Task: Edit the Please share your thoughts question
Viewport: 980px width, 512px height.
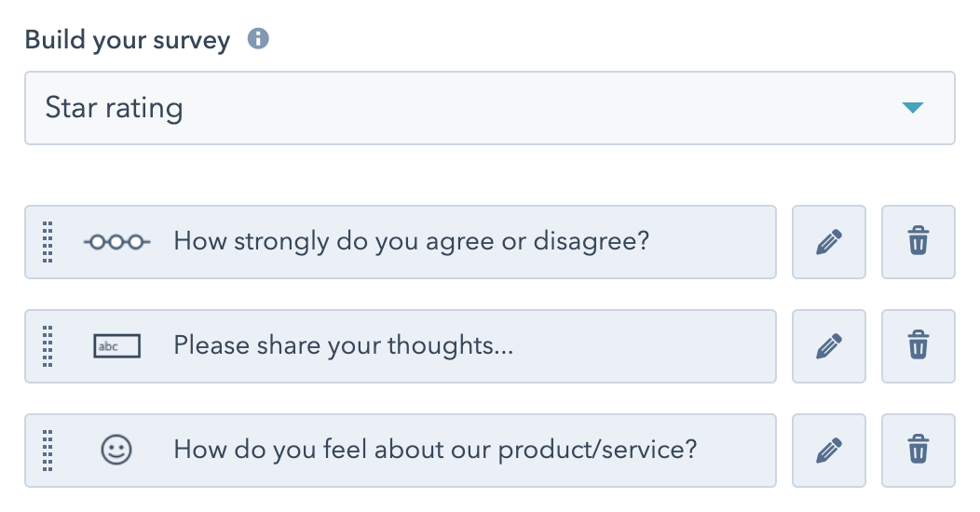Action: coord(828,346)
